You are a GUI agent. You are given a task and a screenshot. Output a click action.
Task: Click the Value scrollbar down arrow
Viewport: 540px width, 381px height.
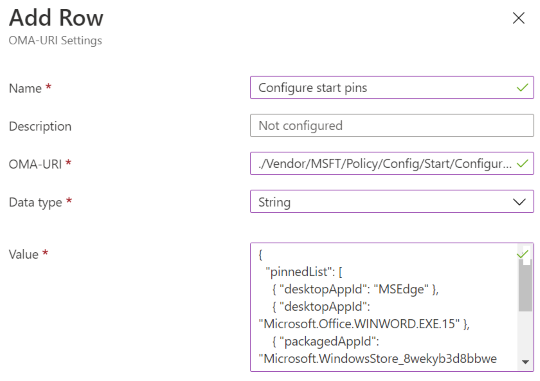(525, 362)
